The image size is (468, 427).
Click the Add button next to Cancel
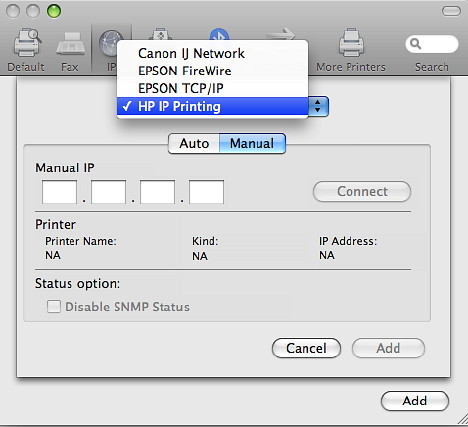[x=388, y=348]
